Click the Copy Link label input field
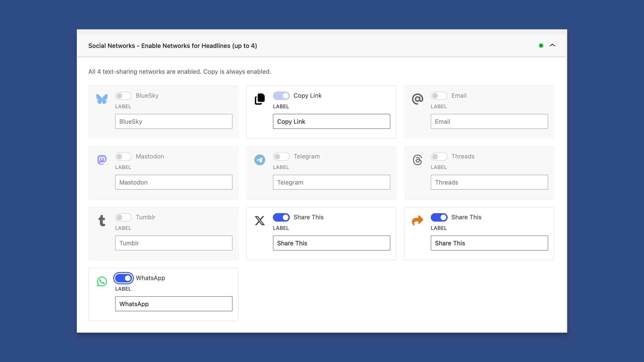This screenshot has width=644, height=362. pos(331,121)
